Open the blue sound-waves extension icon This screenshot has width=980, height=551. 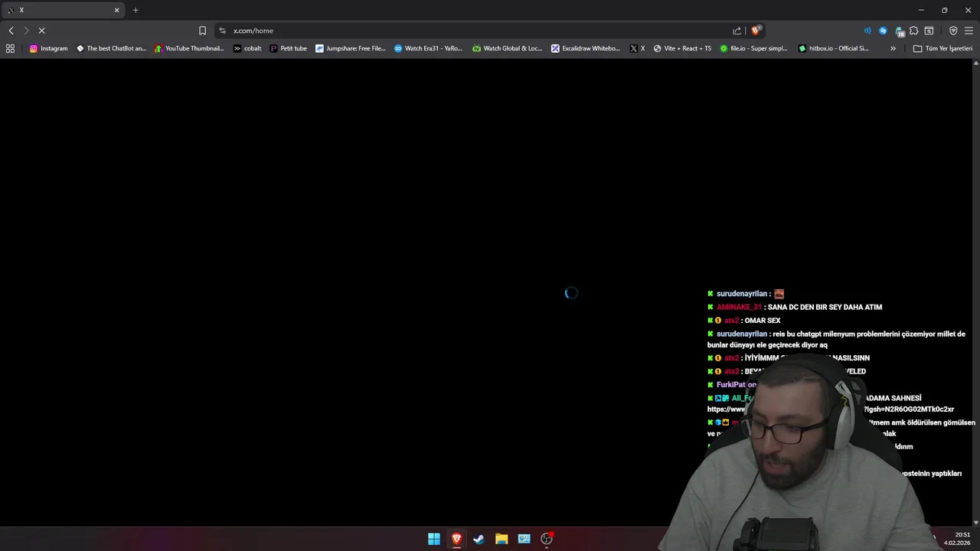867,31
